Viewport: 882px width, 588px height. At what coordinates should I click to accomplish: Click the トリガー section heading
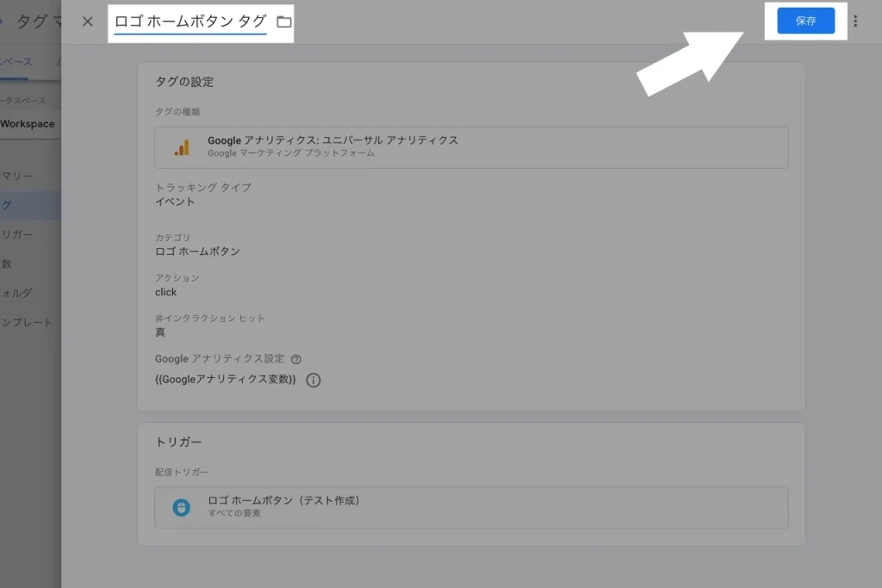[x=178, y=443]
